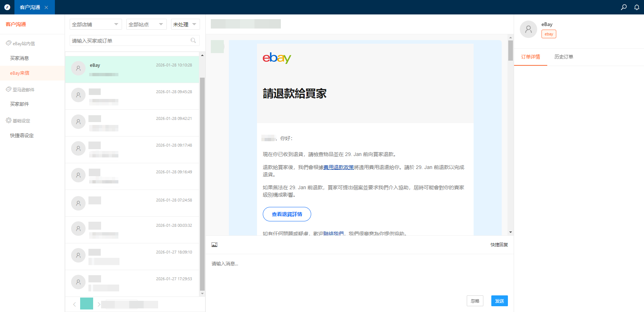Click the 查看退貨詳情 button in email
The height and width of the screenshot is (312, 644).
[287, 214]
